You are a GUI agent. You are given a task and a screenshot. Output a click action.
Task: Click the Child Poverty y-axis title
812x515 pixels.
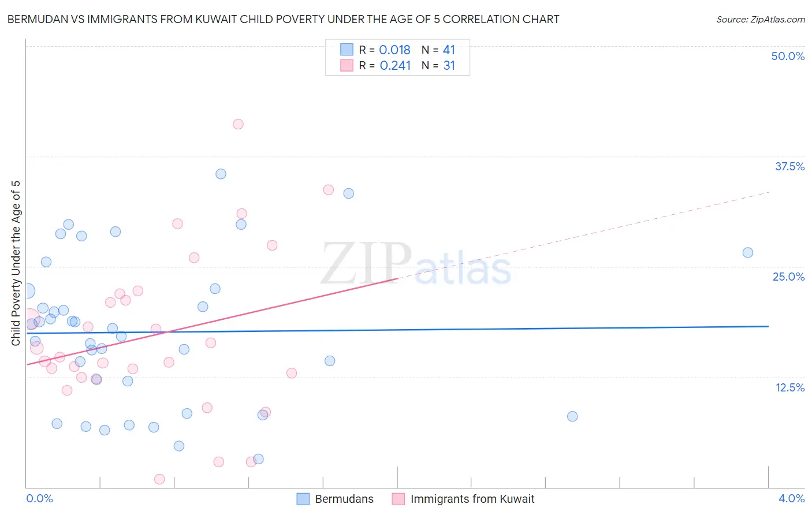tap(16, 263)
